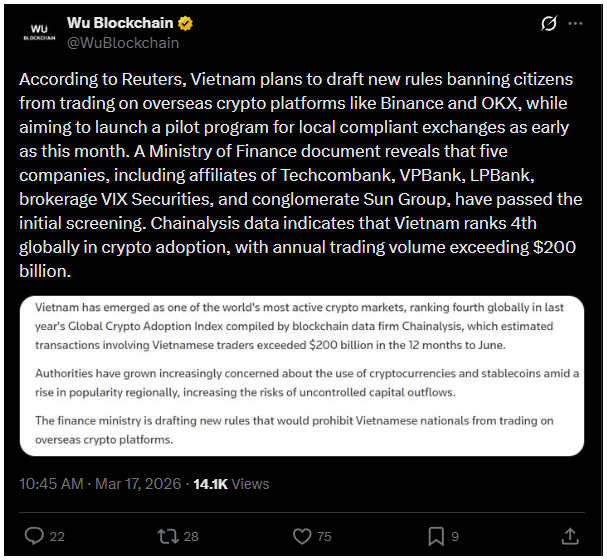Open the three-dot More options menu
The height and width of the screenshot is (560, 607).
point(576,23)
